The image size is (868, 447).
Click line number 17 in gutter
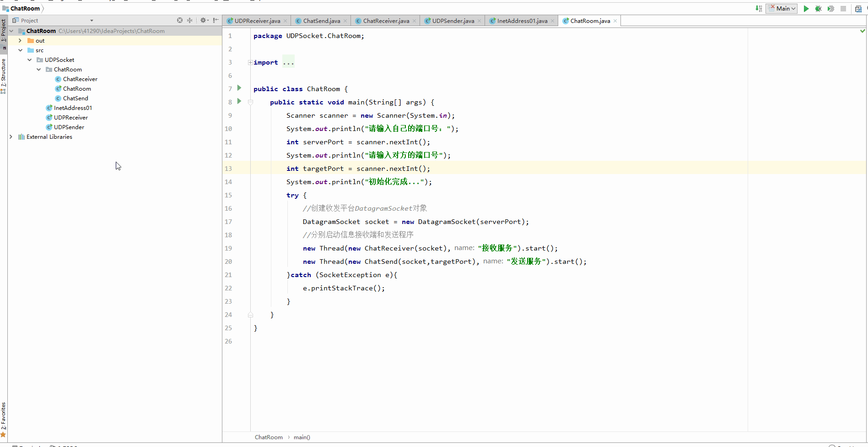coord(228,222)
